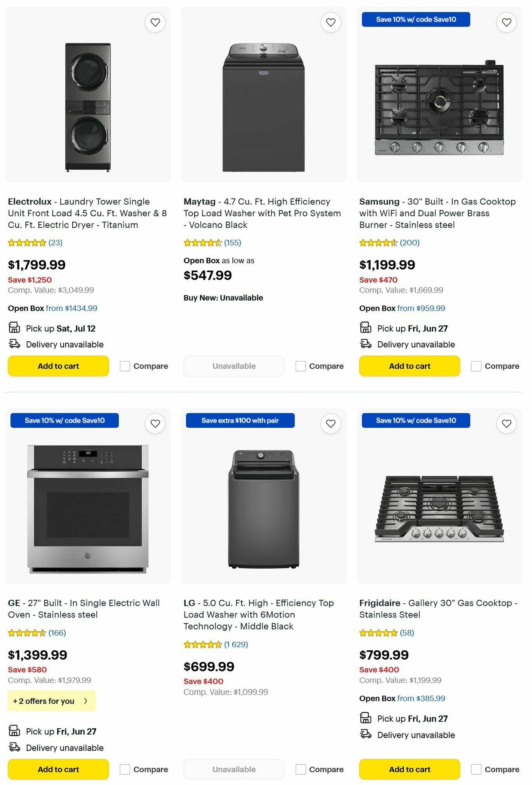Add the Samsung gas cooktop to wishlist via heart icon
The image size is (532, 785).
coord(506,22)
